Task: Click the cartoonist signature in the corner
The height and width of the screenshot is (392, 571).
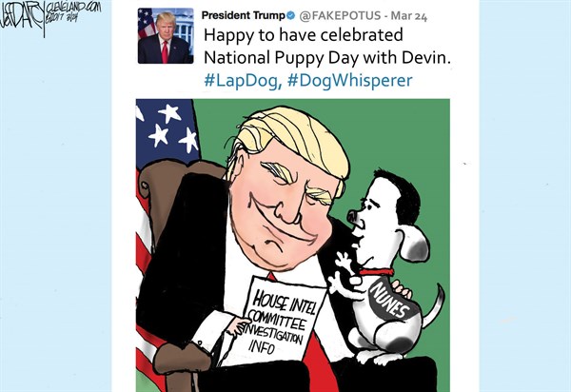Action: click(23, 19)
